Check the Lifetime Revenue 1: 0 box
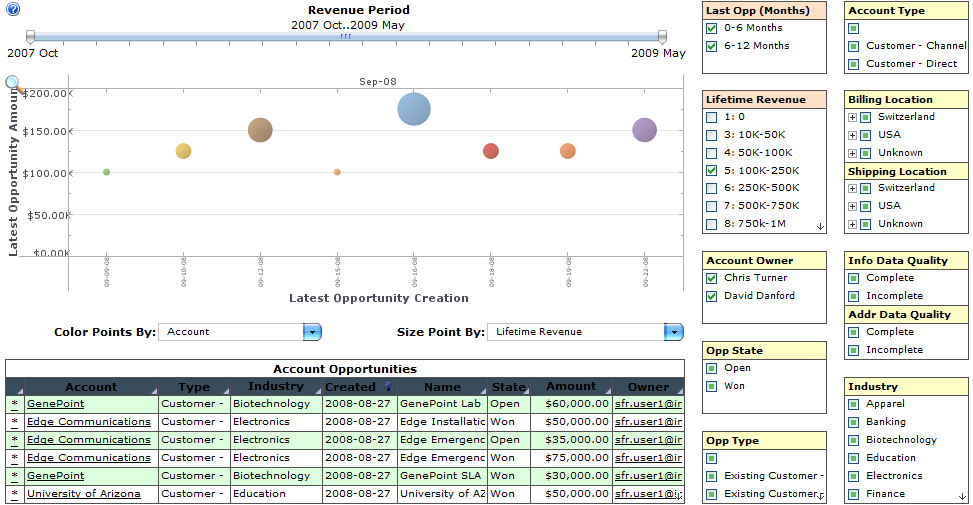Image resolution: width=973 pixels, height=505 pixels. point(712,117)
